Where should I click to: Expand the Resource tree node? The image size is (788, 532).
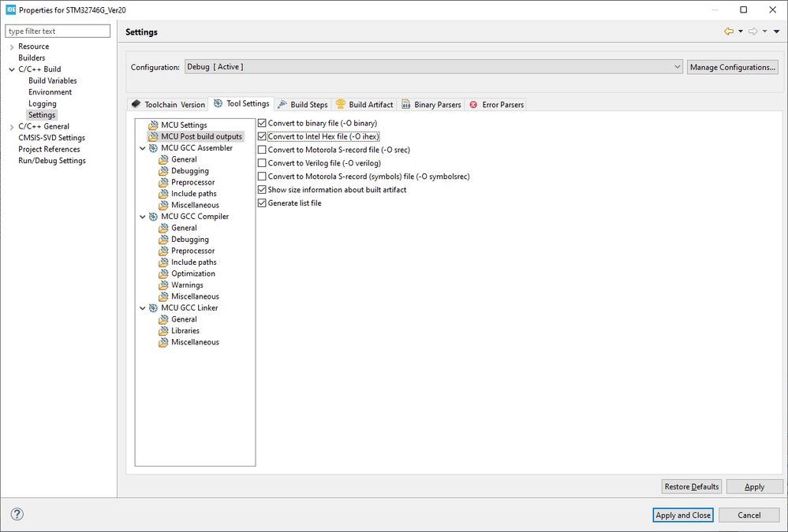point(12,47)
